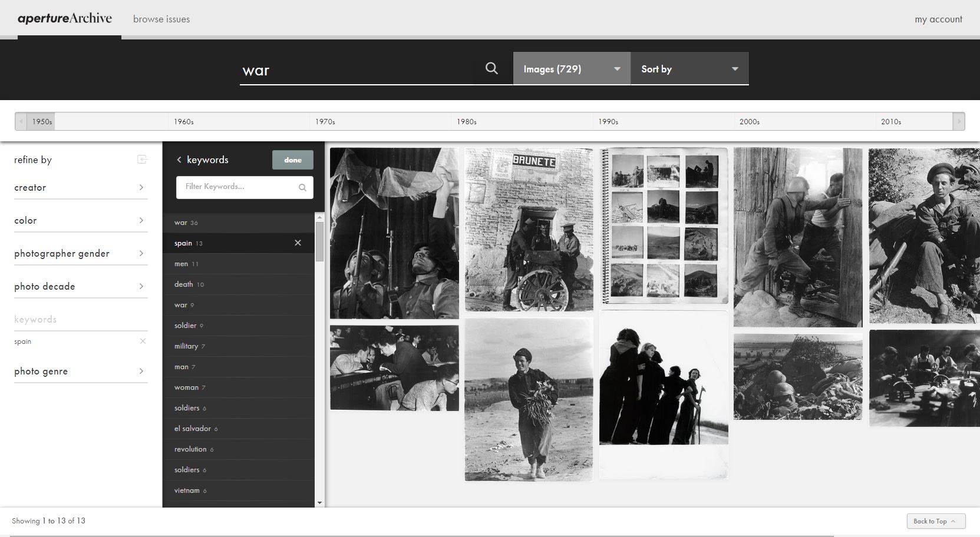
Task: Click the magnifier search icon beside war
Action: 491,69
